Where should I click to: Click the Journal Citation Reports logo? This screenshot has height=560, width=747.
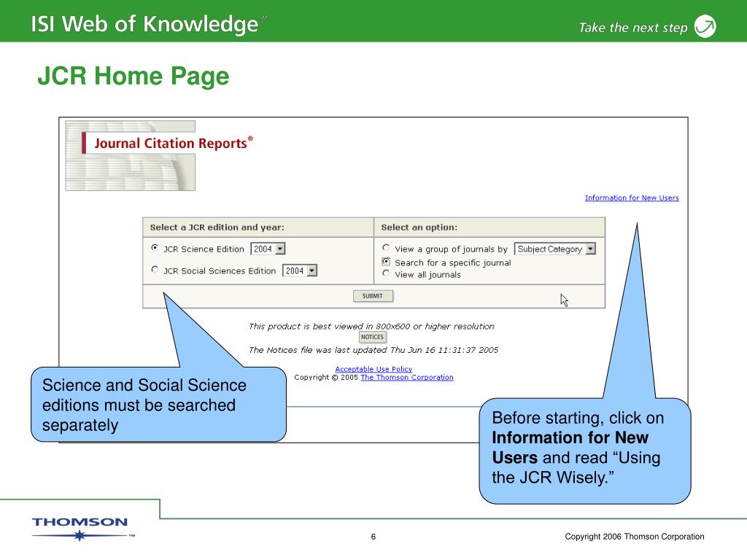coord(160,155)
